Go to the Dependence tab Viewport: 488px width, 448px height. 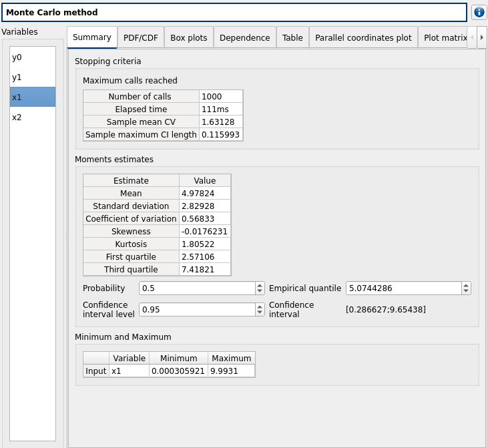pos(244,37)
